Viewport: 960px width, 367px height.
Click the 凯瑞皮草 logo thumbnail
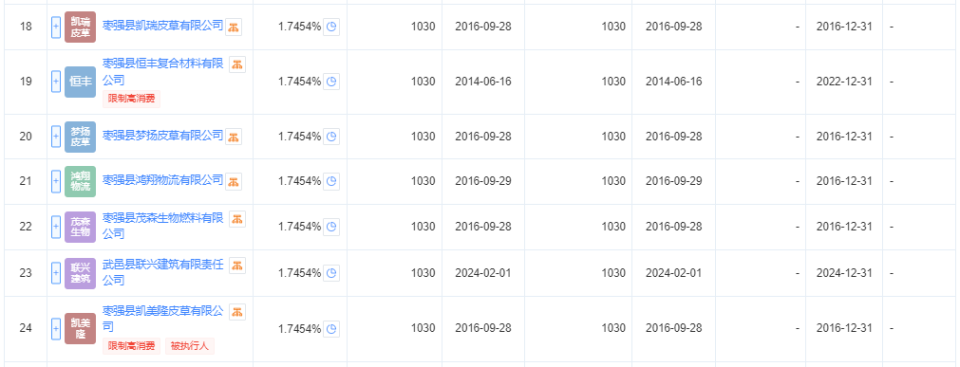(80, 27)
